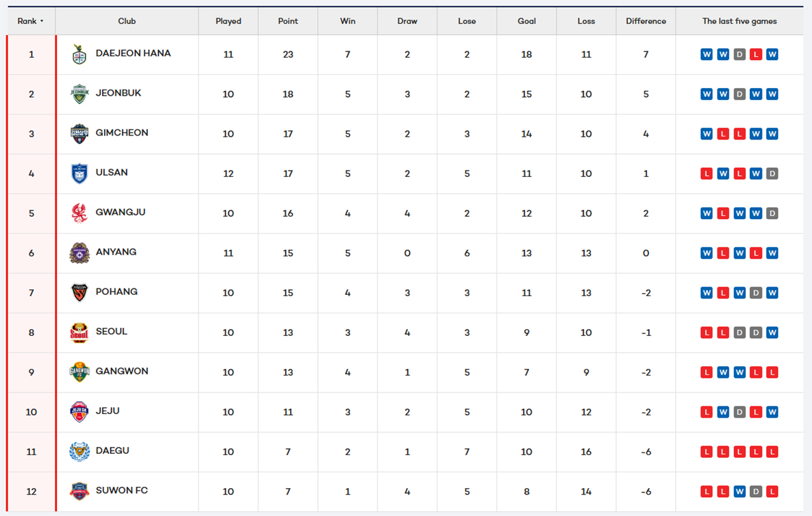Click the Gimcheon club crest icon
Viewport: 812px width, 516px height.
coord(79,134)
